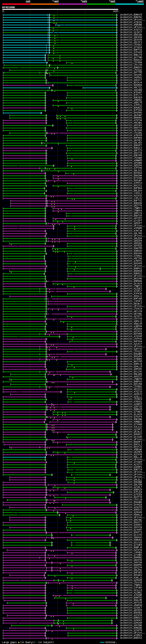Click the 419 query end position label
Viewport: 146px width, 644px height.
point(115,11)
